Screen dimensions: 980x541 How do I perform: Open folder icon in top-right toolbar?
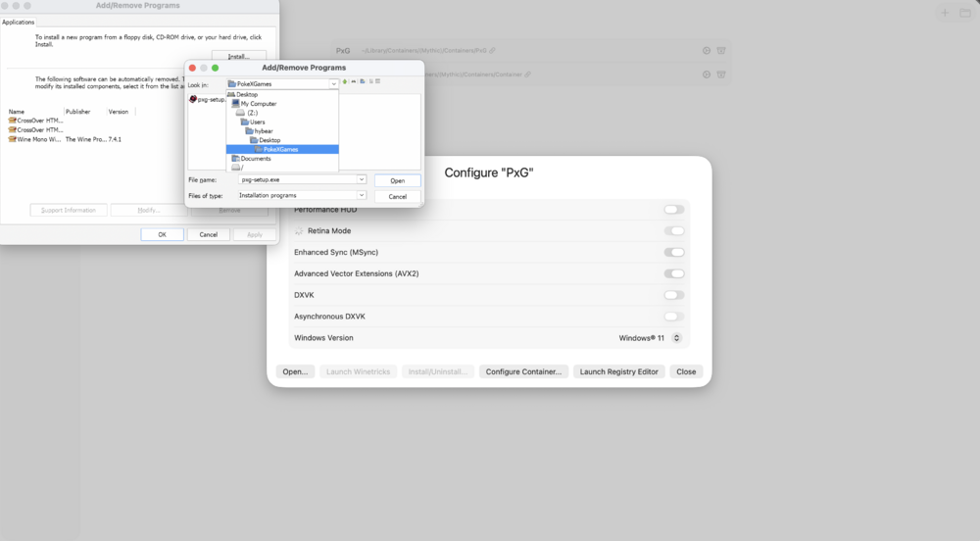(965, 13)
